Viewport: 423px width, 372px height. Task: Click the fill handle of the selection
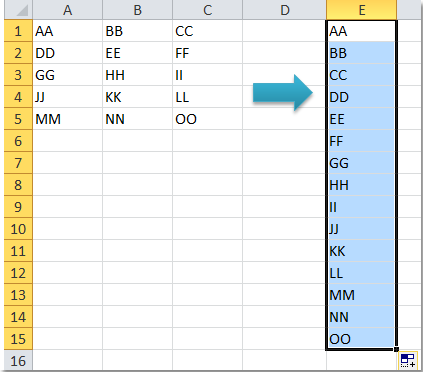[x=396, y=349]
